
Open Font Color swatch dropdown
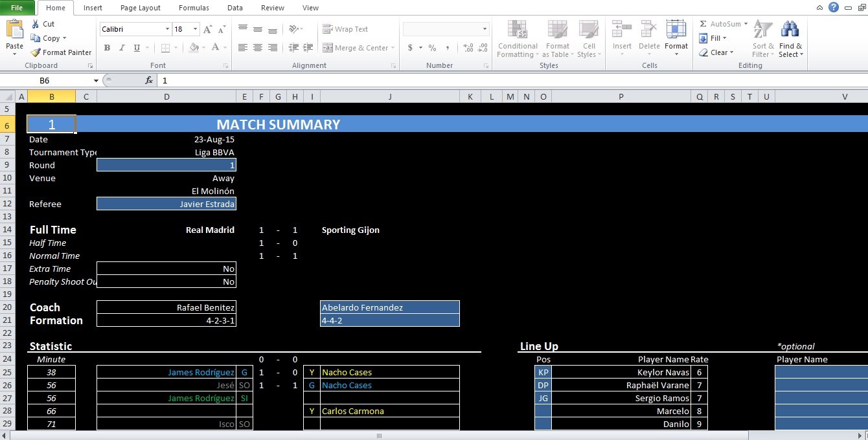click(225, 48)
